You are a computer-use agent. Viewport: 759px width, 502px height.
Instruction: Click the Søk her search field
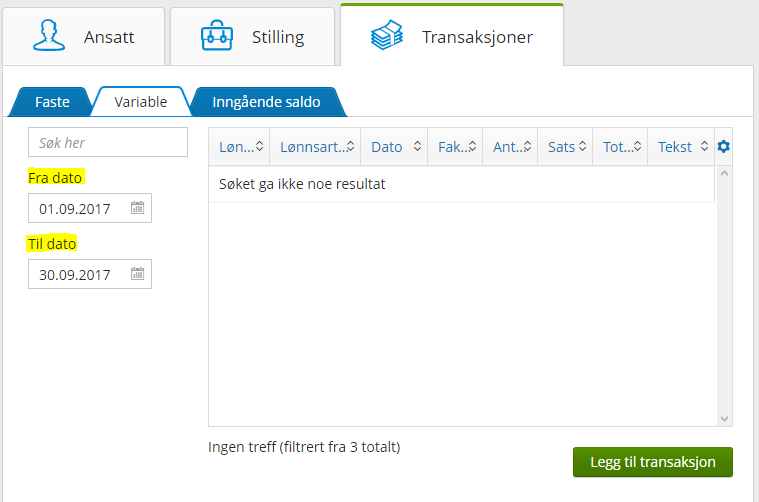(x=108, y=143)
